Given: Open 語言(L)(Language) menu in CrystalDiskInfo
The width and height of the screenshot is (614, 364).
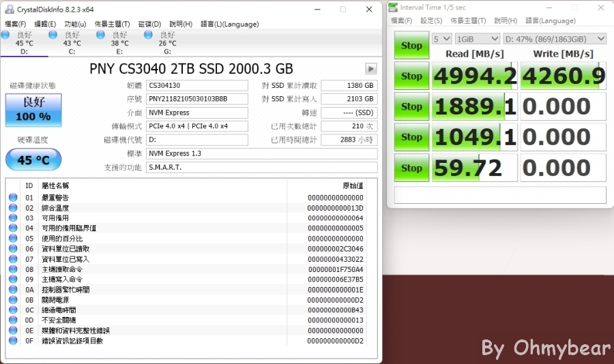Looking at the screenshot, I should point(229,24).
